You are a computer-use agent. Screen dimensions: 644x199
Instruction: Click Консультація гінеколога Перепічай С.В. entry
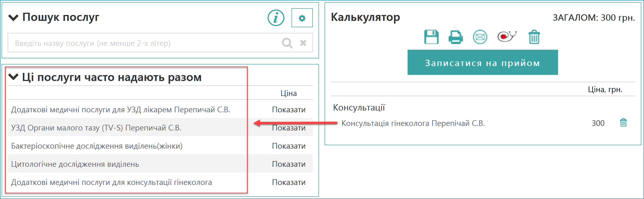point(413,123)
